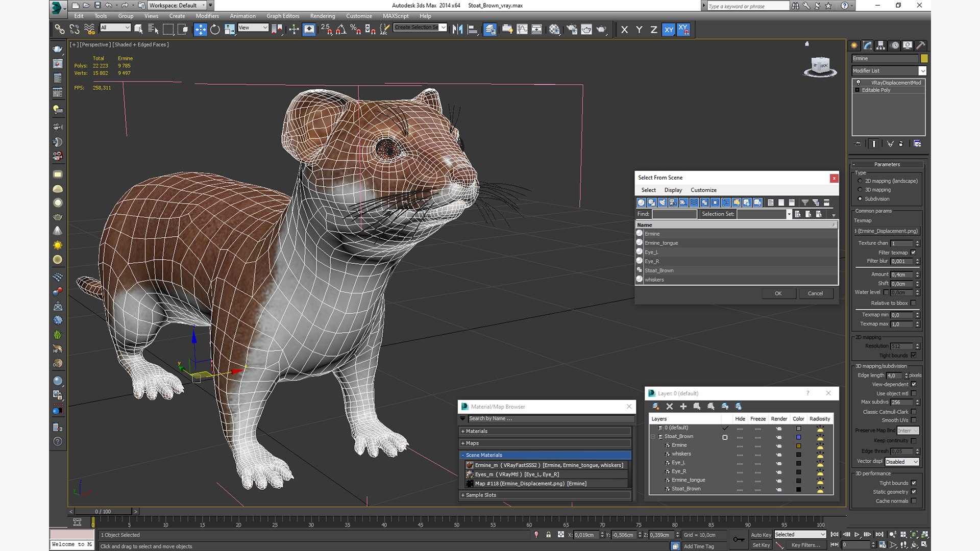980x551 pixels.
Task: Click the Ermine_Displacement.png texmap button
Action: point(887,231)
